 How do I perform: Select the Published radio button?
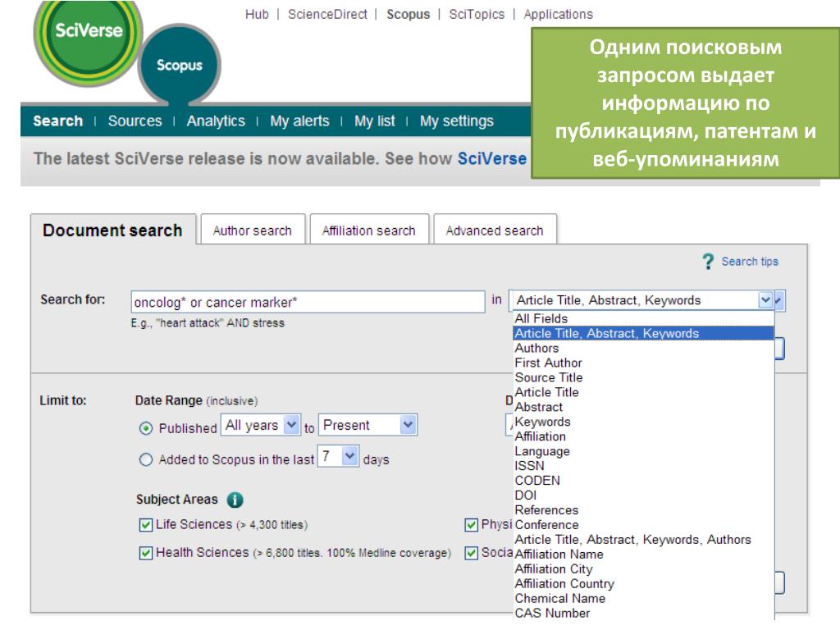(x=146, y=428)
